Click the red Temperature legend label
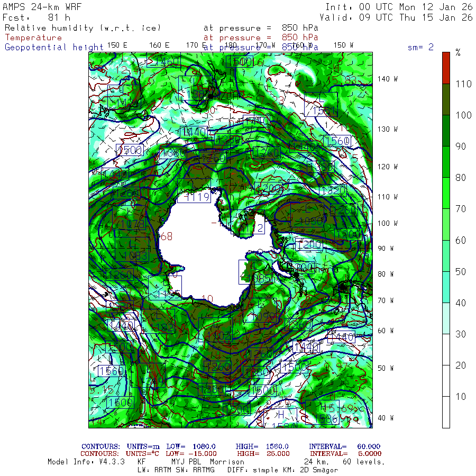Image resolution: width=476 pixels, height=476 pixels. (33, 38)
